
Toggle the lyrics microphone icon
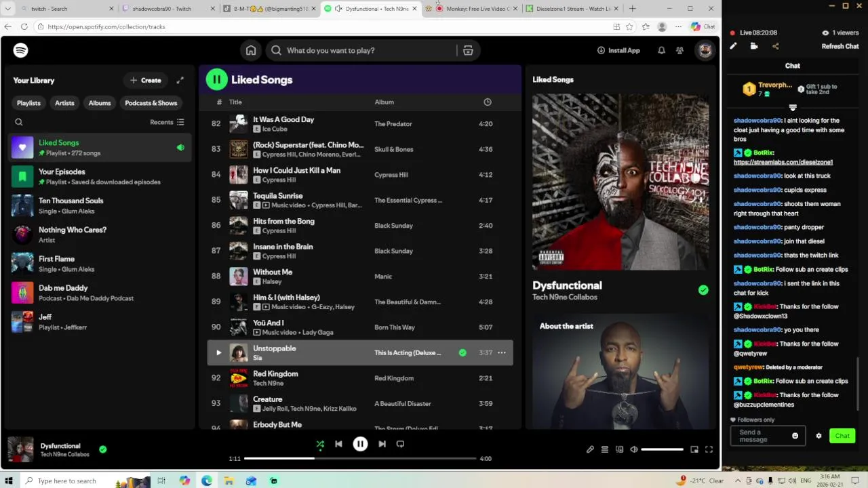tap(590, 449)
